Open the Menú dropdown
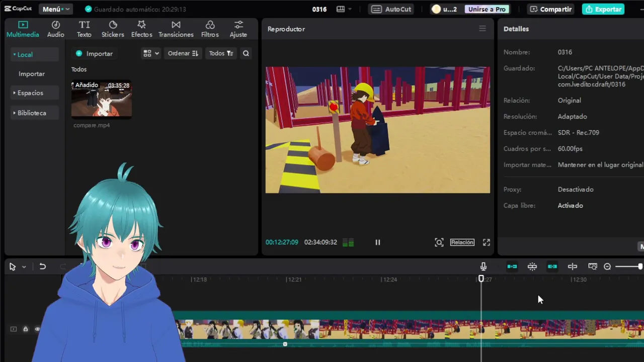Screen dimensions: 644x362 click(55, 9)
